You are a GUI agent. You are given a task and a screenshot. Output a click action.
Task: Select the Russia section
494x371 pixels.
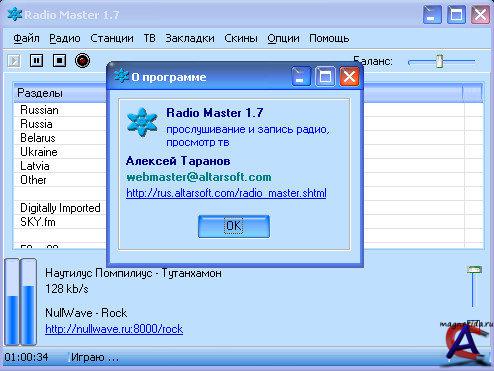36,124
